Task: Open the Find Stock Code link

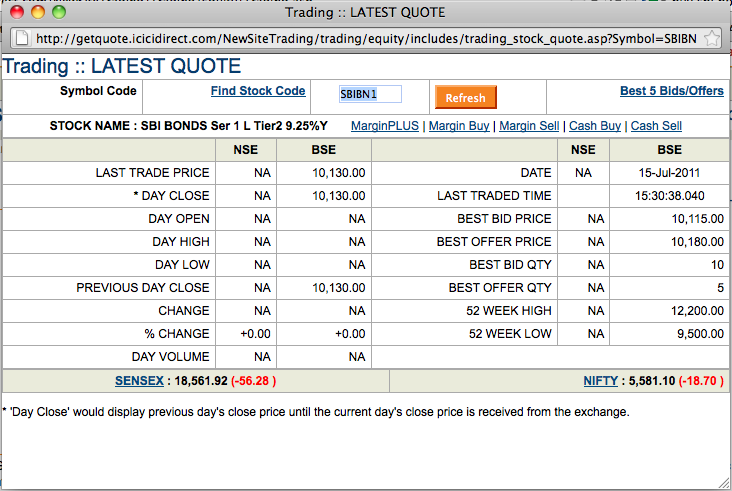Action: pyautogui.click(x=258, y=91)
